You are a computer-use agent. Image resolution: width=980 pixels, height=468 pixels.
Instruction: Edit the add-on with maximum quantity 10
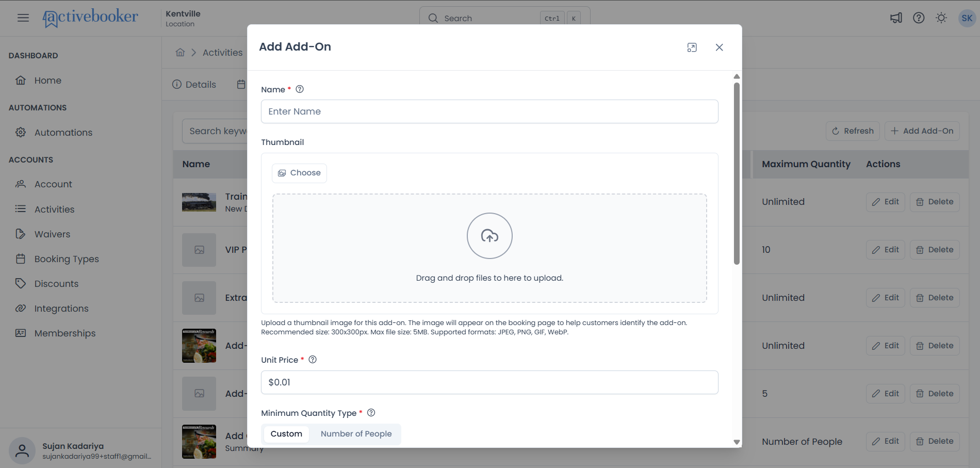click(886, 250)
